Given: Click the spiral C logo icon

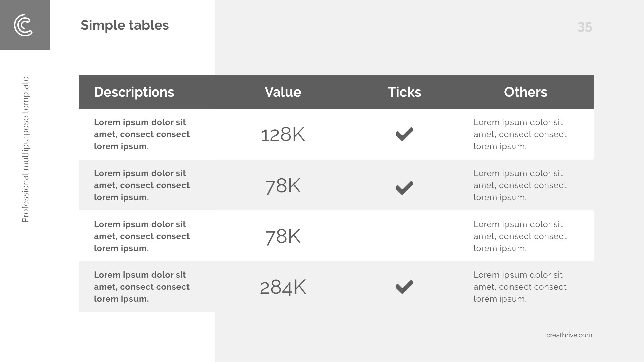Looking at the screenshot, I should point(23,25).
